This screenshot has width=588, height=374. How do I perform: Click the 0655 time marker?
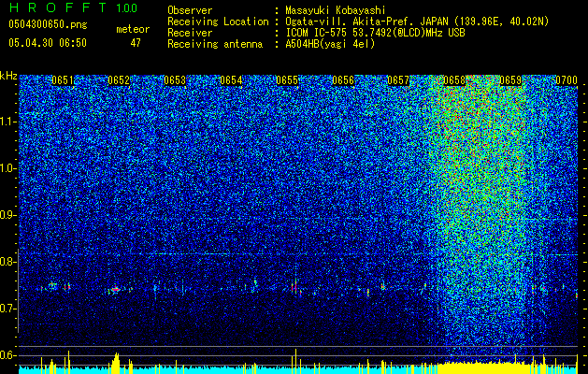point(287,80)
